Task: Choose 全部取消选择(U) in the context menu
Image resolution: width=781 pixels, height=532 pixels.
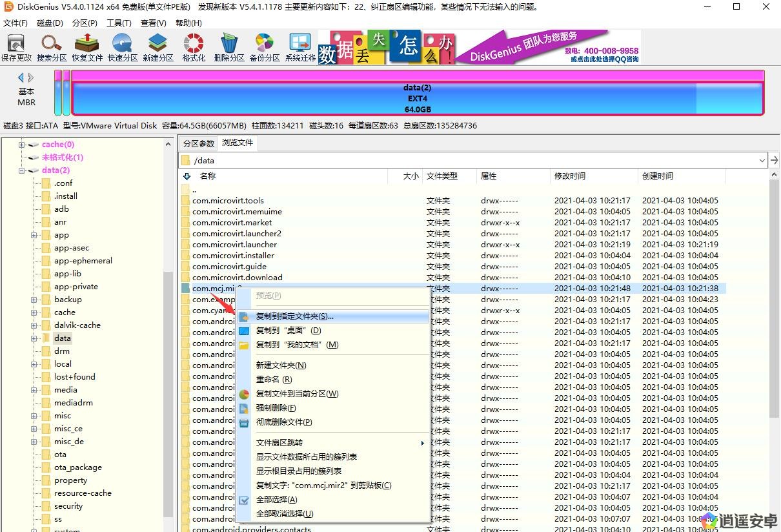Action: point(284,514)
